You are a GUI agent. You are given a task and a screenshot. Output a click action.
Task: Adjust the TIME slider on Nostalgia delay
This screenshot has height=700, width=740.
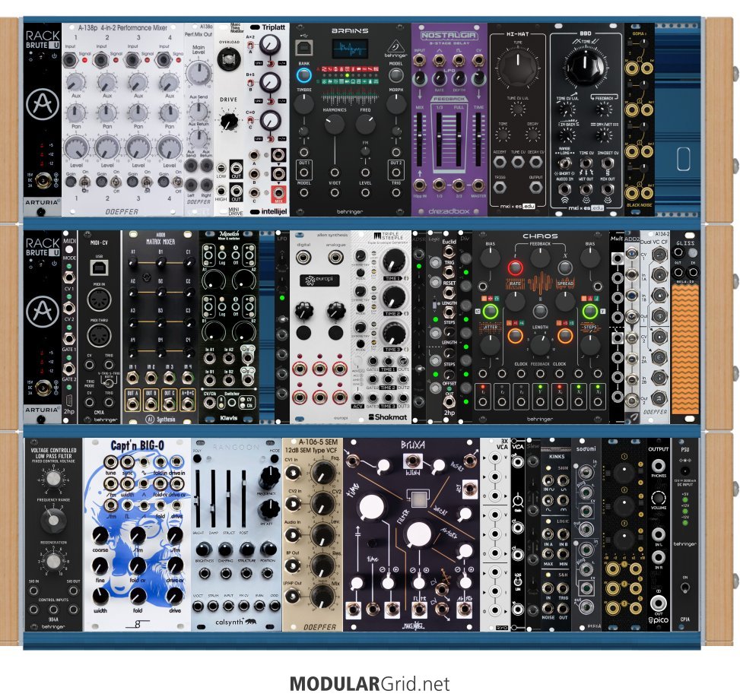click(478, 140)
